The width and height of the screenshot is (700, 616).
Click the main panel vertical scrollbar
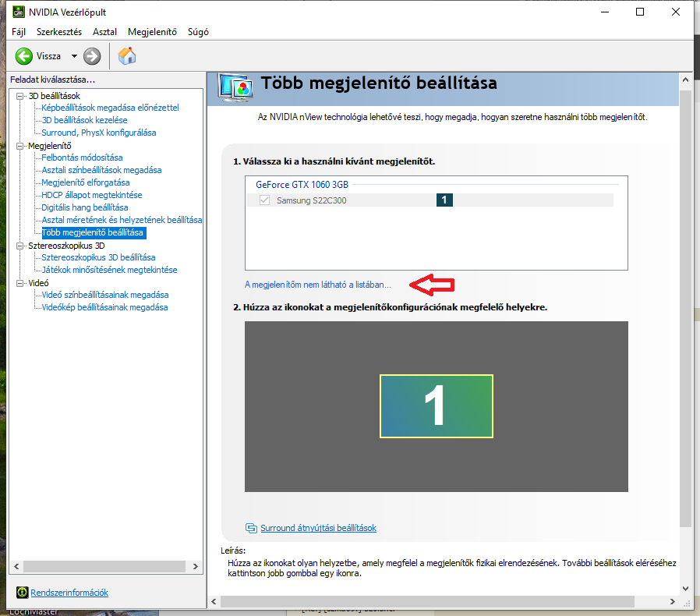pos(685,308)
